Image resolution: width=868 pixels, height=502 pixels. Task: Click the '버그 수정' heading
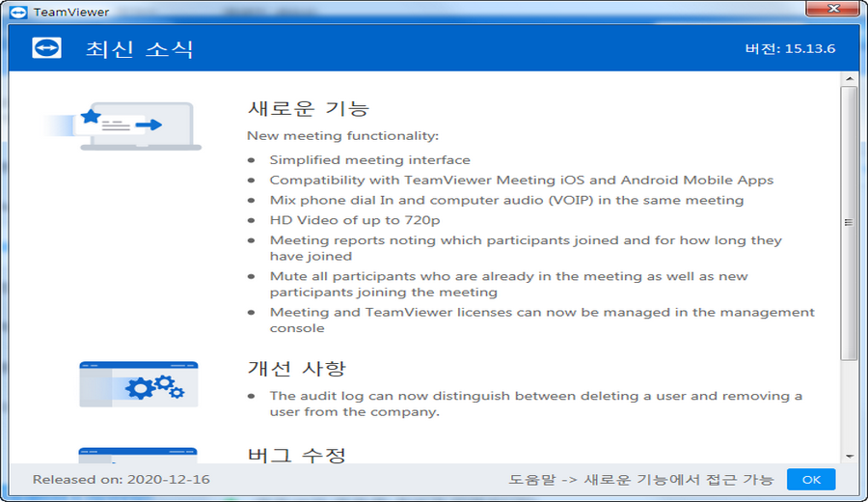[297, 455]
